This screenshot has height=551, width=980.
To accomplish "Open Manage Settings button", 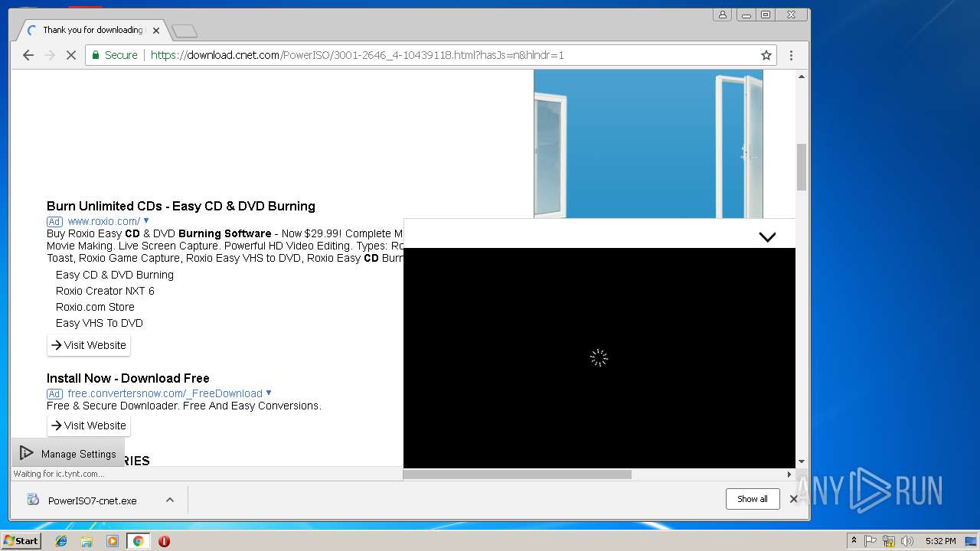I will 67,453.
